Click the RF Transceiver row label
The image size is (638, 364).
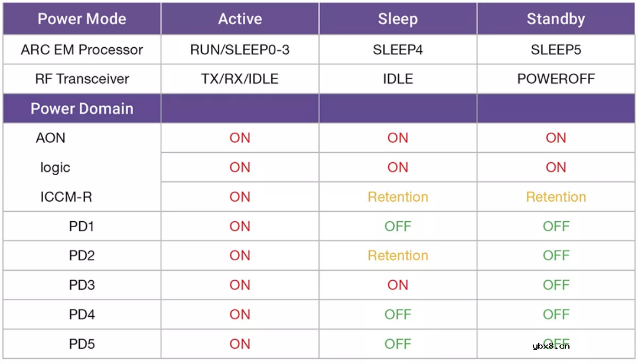tap(82, 79)
